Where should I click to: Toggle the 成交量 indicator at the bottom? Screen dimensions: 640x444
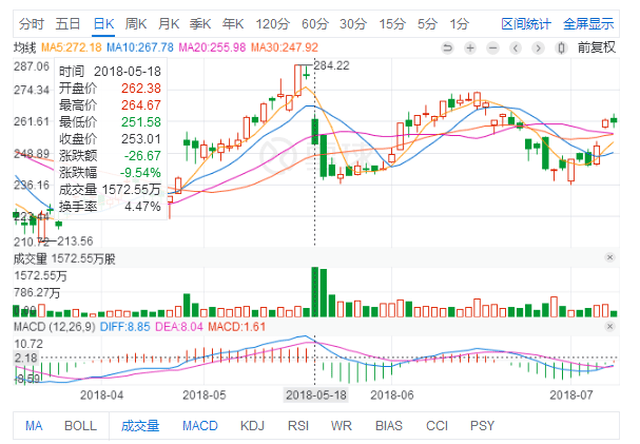[140, 426]
